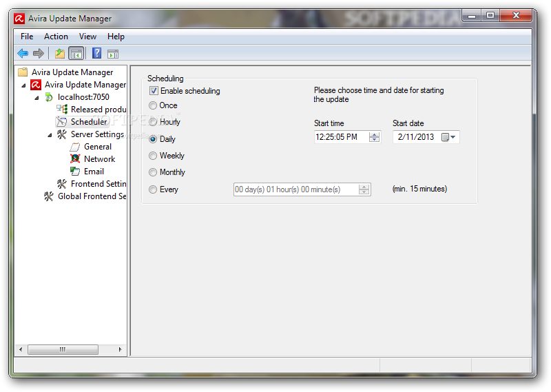The image size is (551, 392).
Task: Toggle the Show/Hide console tree icon
Action: tap(76, 54)
